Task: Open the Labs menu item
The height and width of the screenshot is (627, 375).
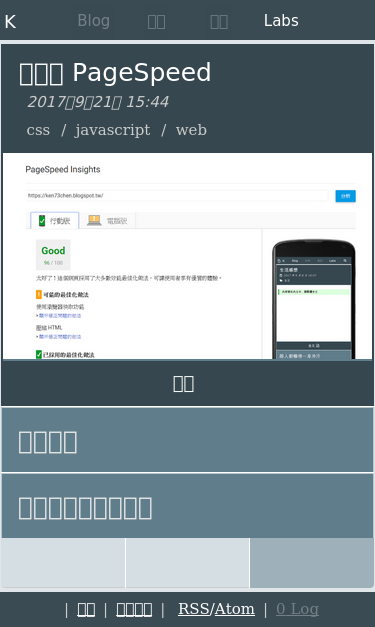Action: [x=281, y=21]
